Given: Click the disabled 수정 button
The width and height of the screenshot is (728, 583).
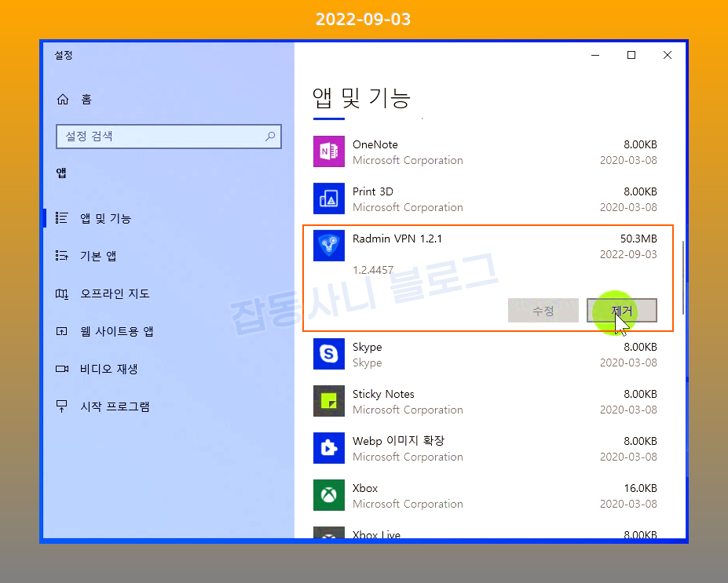Looking at the screenshot, I should point(543,310).
